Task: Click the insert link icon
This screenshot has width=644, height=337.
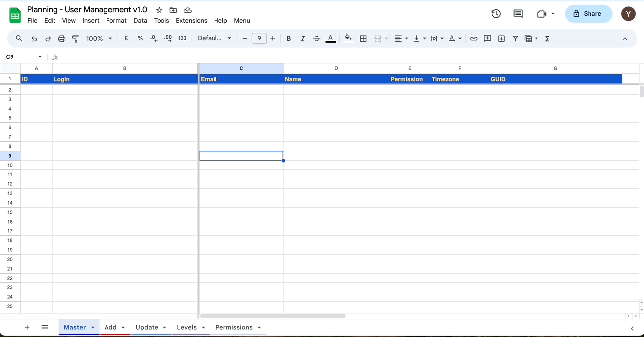Action: (x=474, y=39)
